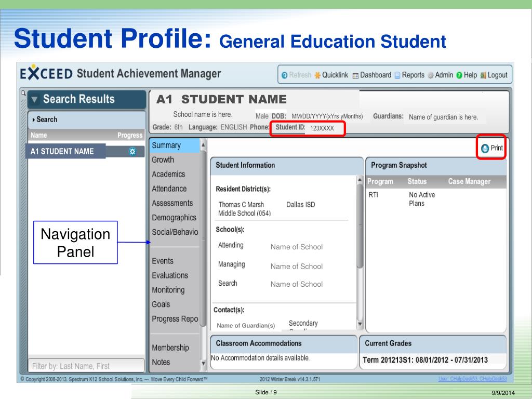Click navigation panel scroll down arrow
The width and height of the screenshot is (532, 399).
[203, 363]
